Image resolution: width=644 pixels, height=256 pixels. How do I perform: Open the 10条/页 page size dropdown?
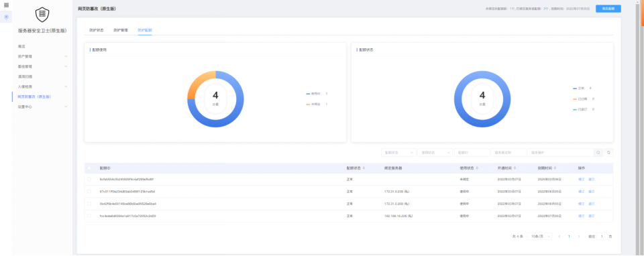539,237
